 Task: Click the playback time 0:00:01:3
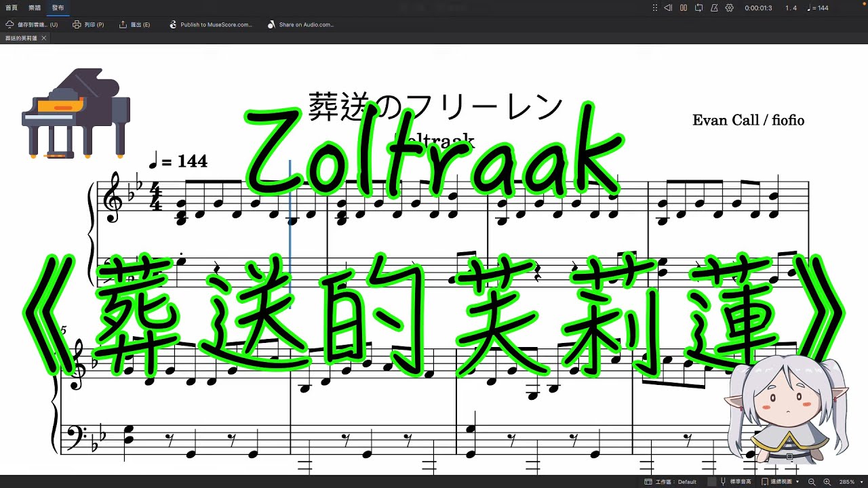[x=758, y=8]
